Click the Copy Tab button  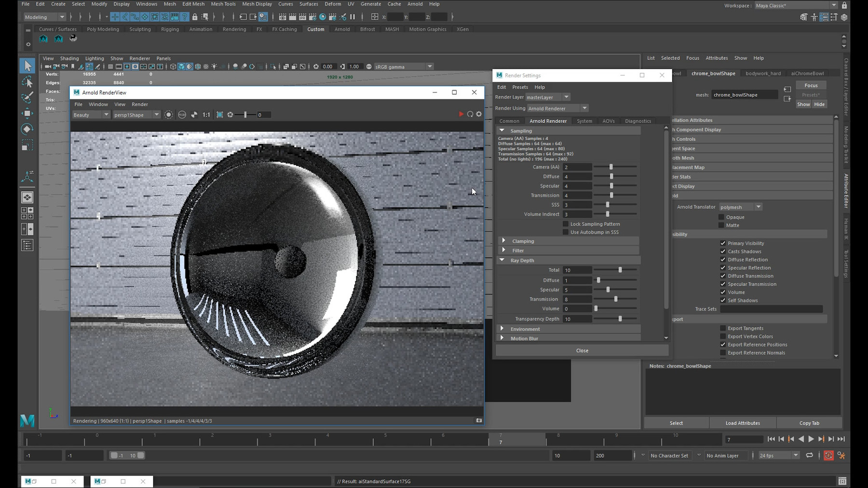(809, 423)
